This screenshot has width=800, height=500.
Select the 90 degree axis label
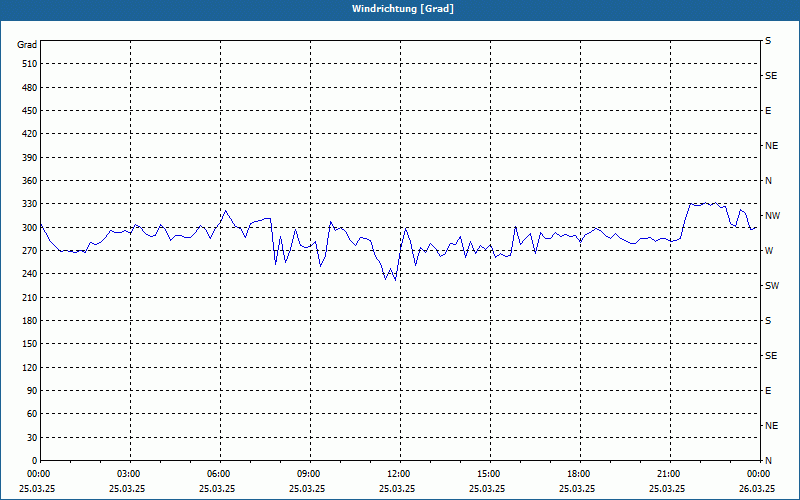[x=32, y=391]
